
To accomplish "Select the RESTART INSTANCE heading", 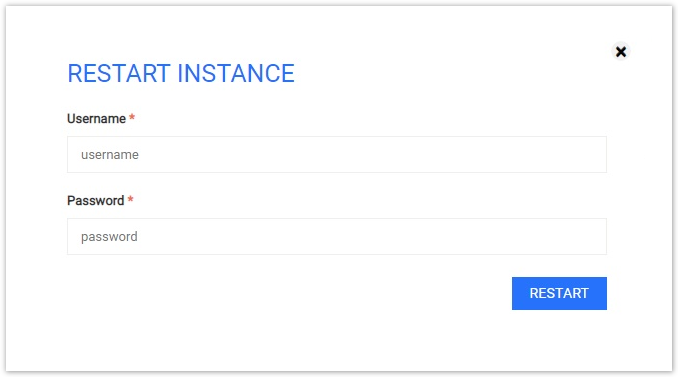I will click(181, 73).
